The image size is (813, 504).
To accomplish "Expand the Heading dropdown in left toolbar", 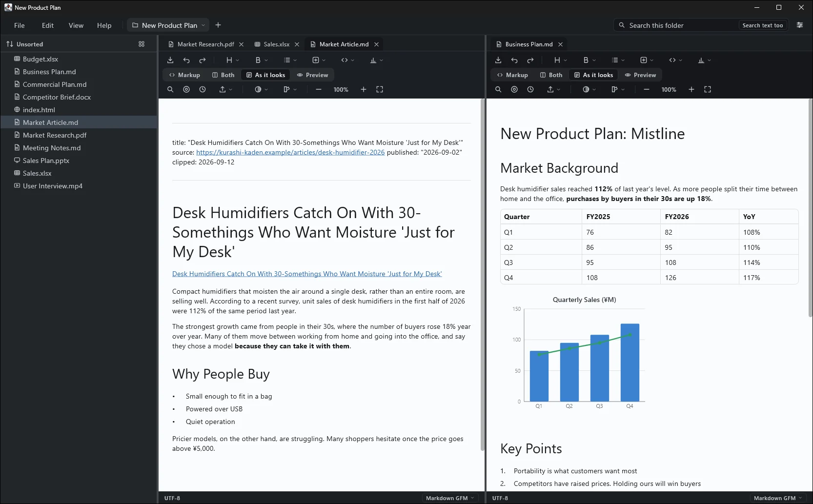I will pos(232,60).
